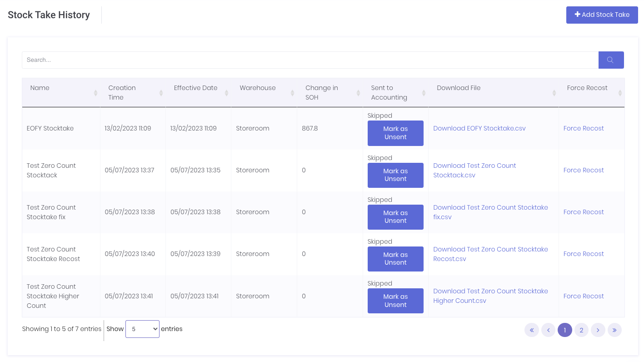This screenshot has width=644, height=362.
Task: Force Recost the EOFY Stocktake
Action: [584, 128]
